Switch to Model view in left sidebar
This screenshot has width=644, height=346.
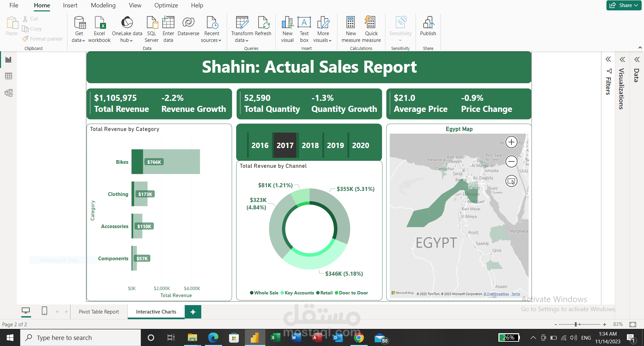pyautogui.click(x=8, y=93)
